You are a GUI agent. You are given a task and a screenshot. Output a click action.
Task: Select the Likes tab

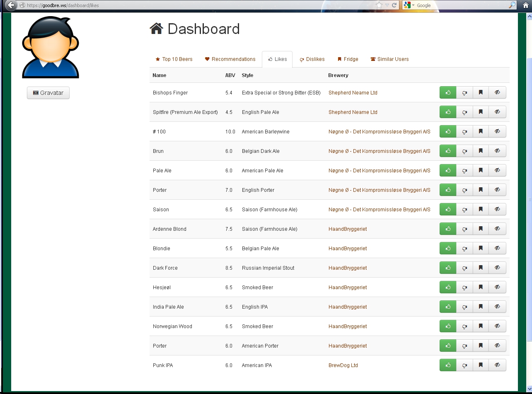click(277, 59)
